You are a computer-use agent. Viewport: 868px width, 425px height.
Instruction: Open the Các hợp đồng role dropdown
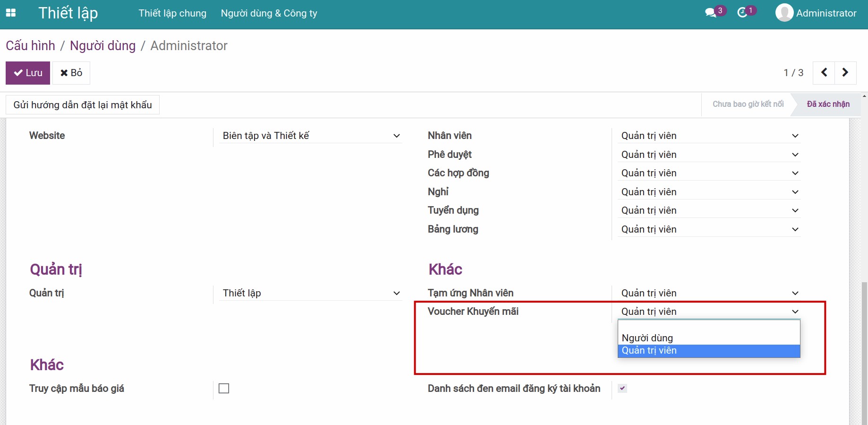tap(709, 173)
